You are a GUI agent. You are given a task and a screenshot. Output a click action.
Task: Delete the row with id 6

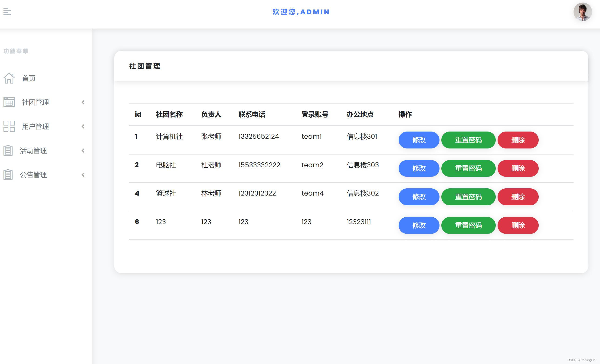tap(518, 225)
